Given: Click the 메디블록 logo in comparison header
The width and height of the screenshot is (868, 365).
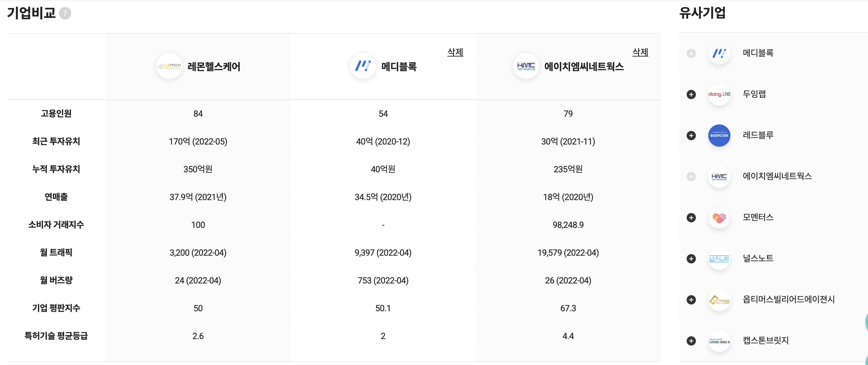Looking at the screenshot, I should pos(362,66).
